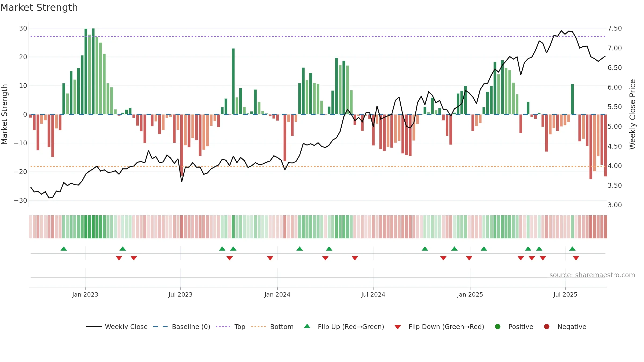Toggle the Baseline (0) legend entry
Image resolution: width=644 pixels, height=362 pixels.
pyautogui.click(x=182, y=327)
